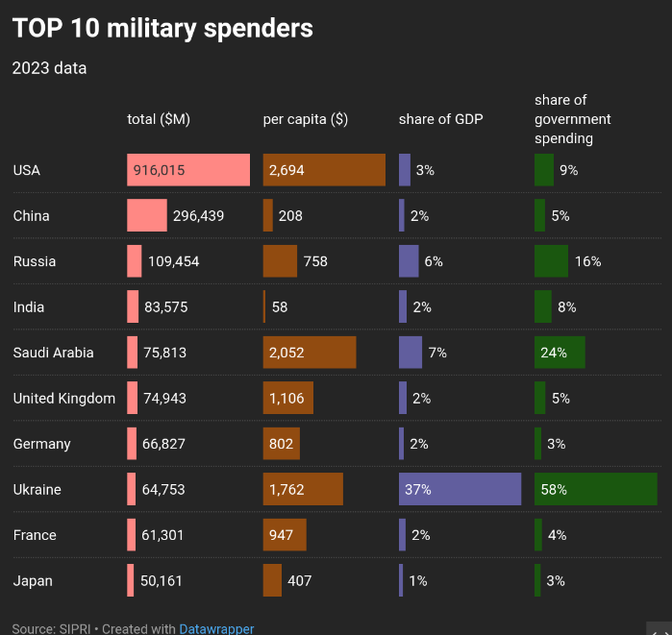Image resolution: width=672 pixels, height=635 pixels.
Task: Click Saudi Arabia's 24% green bar
Action: coord(560,353)
